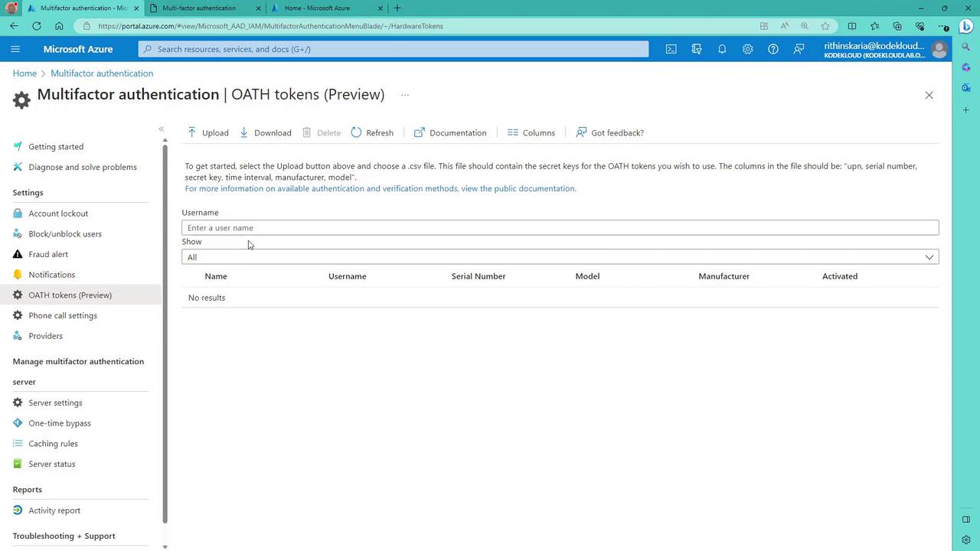Click the Azure search resources box
Screen dimensions: 980x551
click(394, 49)
